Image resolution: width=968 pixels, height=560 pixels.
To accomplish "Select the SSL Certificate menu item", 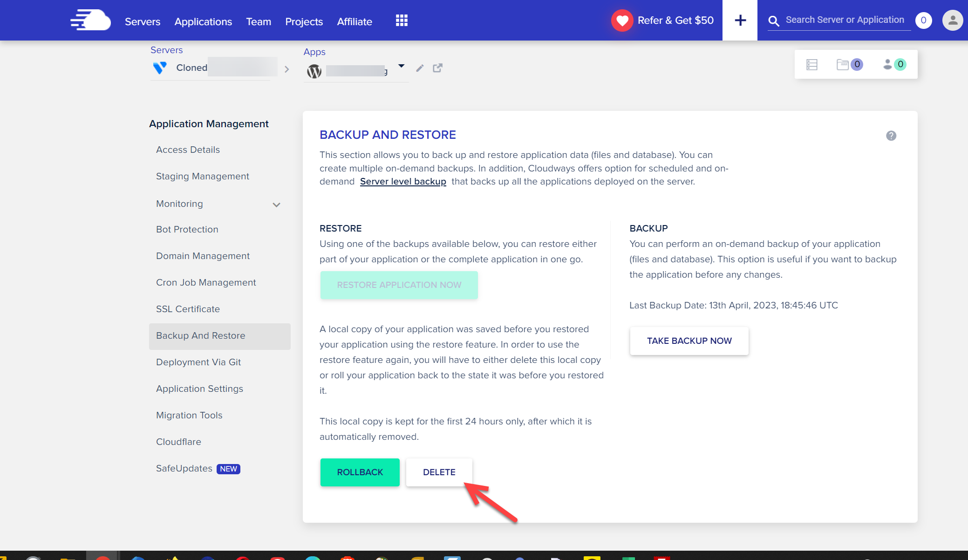I will point(187,309).
